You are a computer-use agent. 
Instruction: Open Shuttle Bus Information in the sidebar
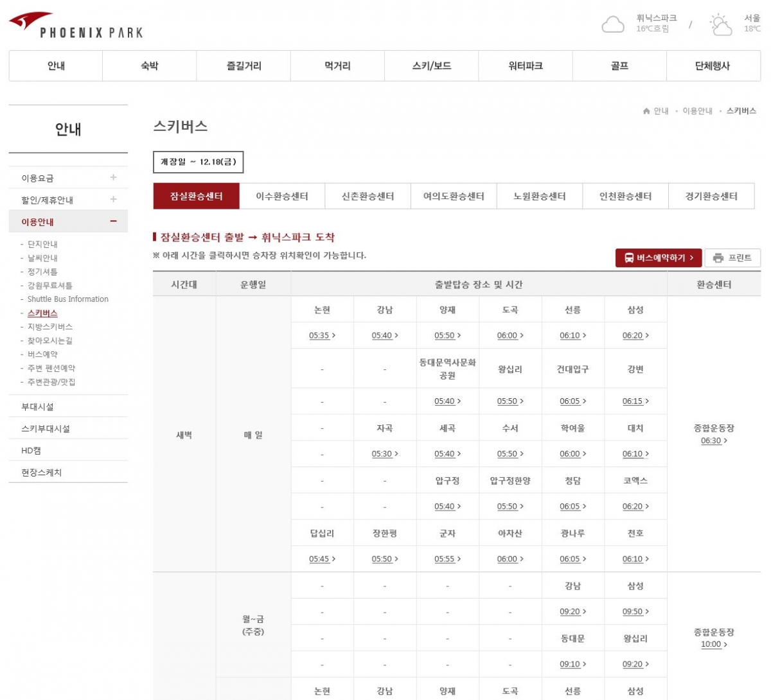[x=68, y=299]
